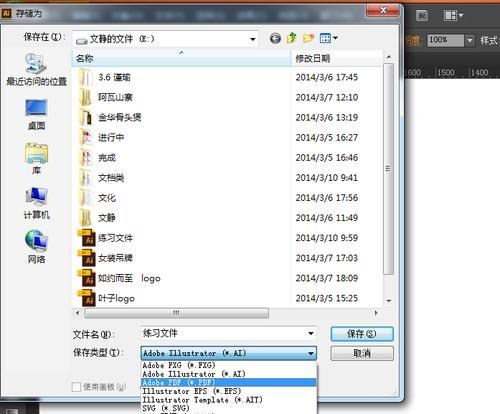Click the scroll up arrow of file list
The image size is (500, 414).
pos(388,57)
